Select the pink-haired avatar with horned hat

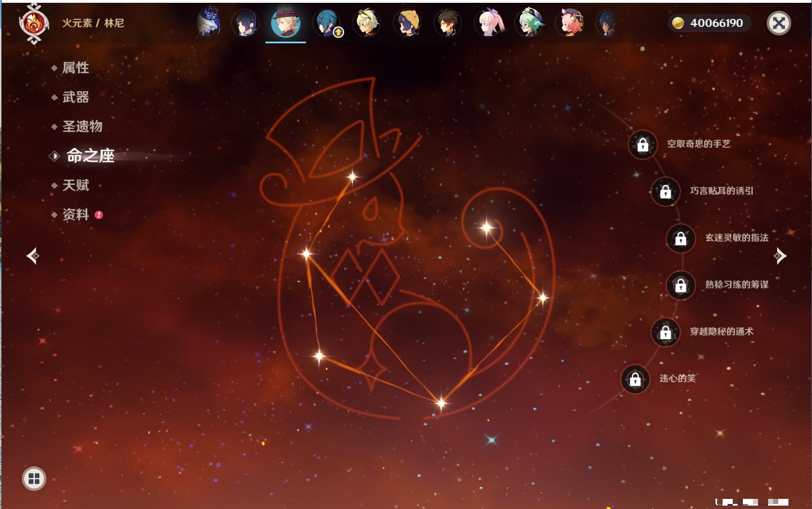[x=570, y=23]
